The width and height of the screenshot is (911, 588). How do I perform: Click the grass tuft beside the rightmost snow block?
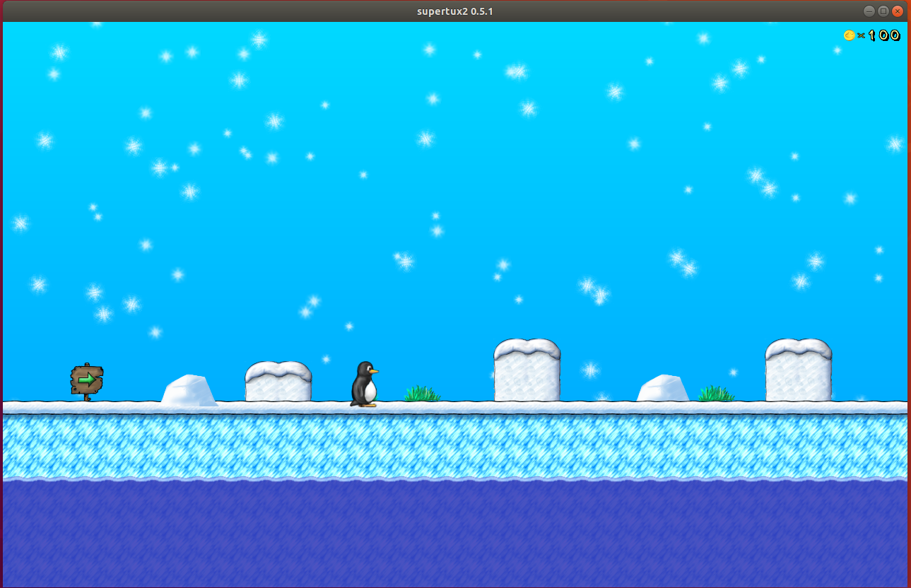coord(716,394)
